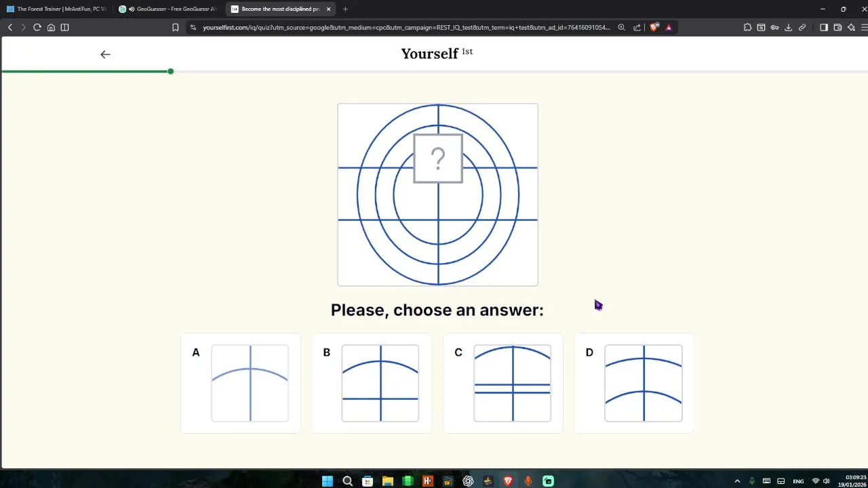Viewport: 868px width, 488px height.
Task: Click the microphone tray icon
Action: coord(751,481)
